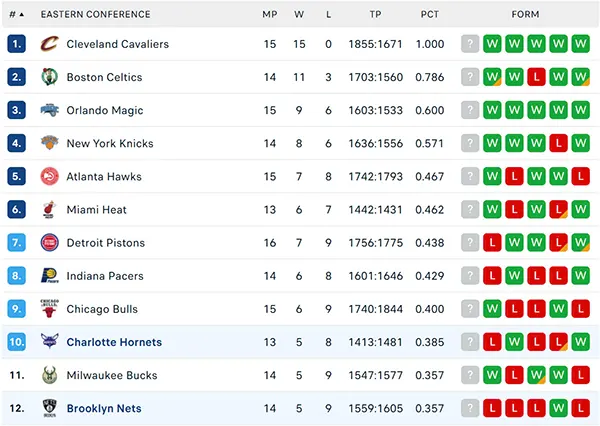Image resolution: width=600 pixels, height=426 pixels.
Task: Click the Celtics' red L form badge
Action: (536, 77)
